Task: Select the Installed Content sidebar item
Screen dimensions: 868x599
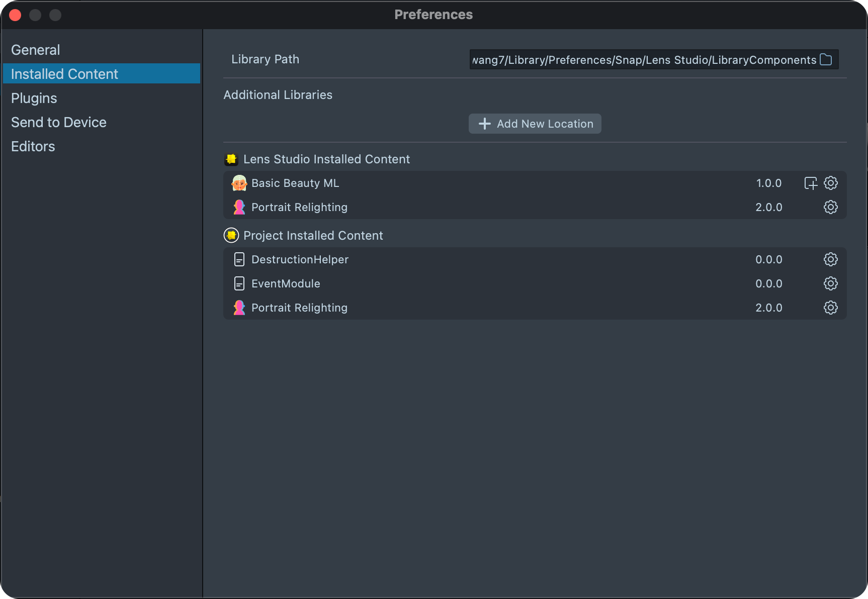Action: 64,74
